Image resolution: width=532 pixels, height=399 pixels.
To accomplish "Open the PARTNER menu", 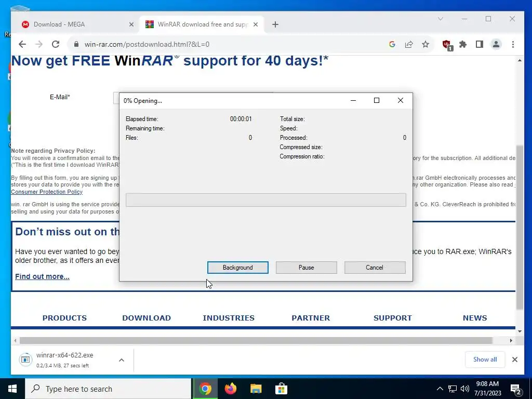I will [311, 318].
